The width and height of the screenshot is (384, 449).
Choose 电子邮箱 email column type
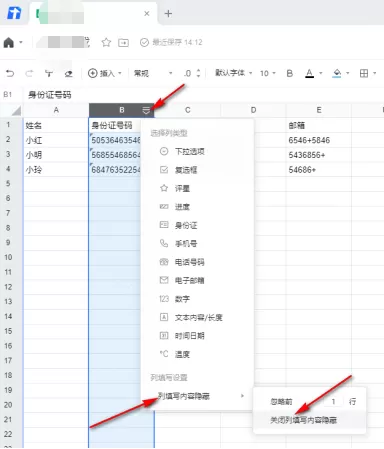click(197, 280)
